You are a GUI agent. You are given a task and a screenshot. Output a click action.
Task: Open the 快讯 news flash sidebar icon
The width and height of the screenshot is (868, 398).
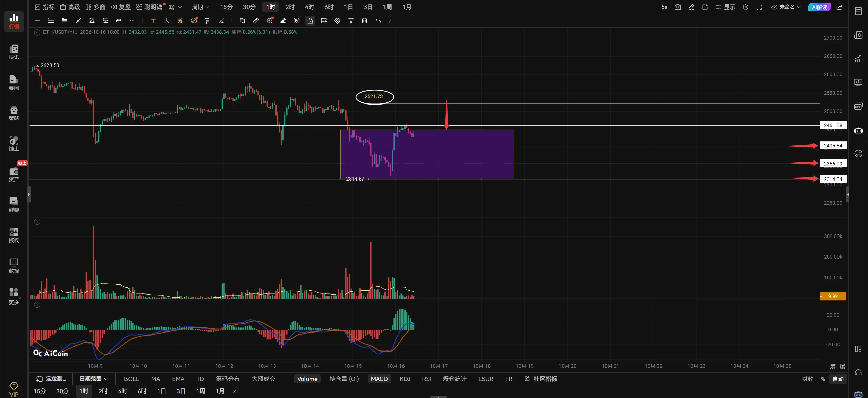pos(14,52)
